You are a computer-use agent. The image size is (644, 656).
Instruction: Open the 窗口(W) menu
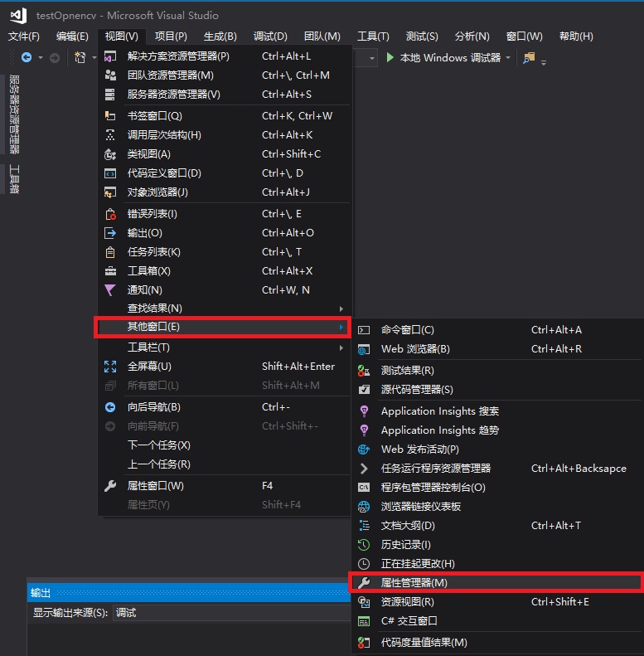pyautogui.click(x=525, y=36)
